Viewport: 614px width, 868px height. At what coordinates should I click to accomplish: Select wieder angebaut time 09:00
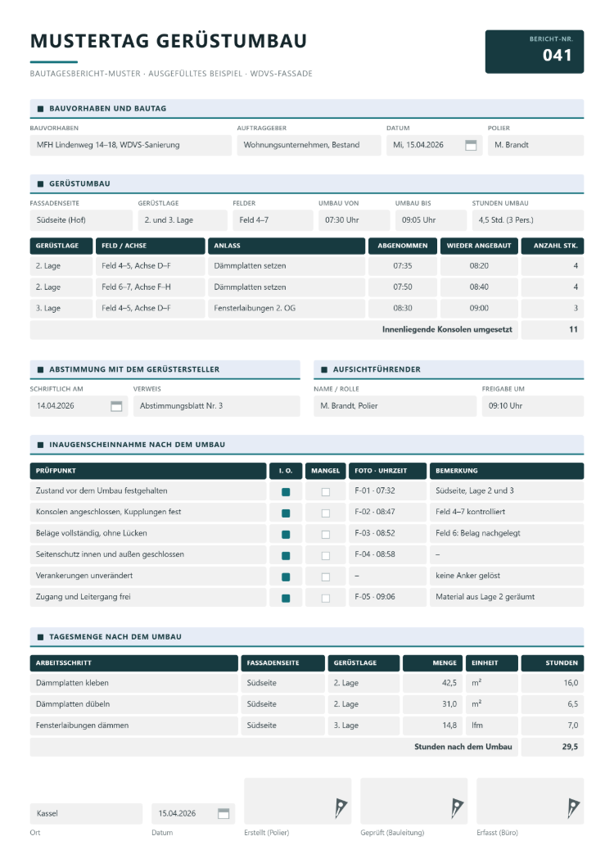479,309
